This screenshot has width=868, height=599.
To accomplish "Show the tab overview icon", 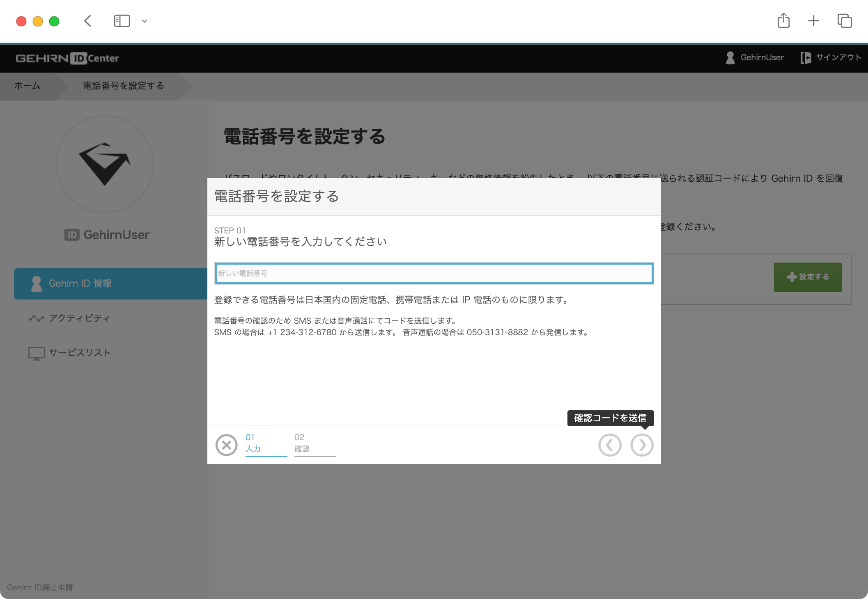I will point(845,21).
